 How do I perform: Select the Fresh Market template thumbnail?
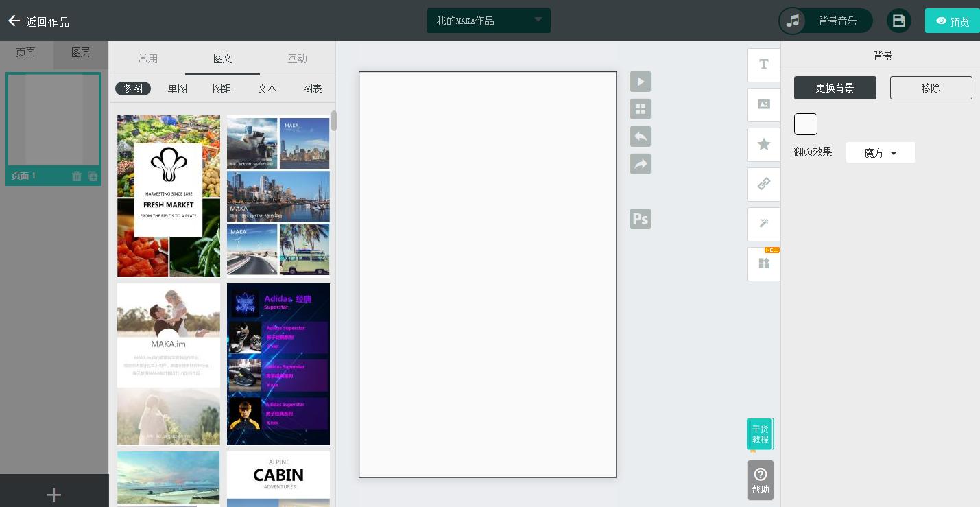[169, 196]
